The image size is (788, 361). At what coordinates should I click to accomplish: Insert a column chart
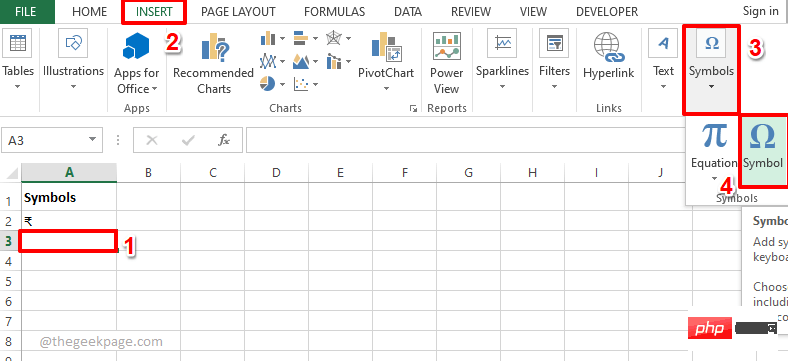268,38
